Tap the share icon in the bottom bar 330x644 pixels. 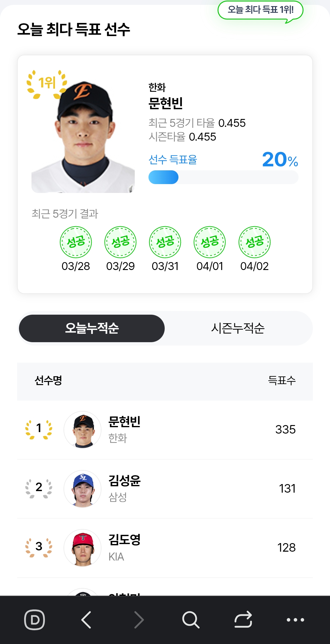(243, 620)
